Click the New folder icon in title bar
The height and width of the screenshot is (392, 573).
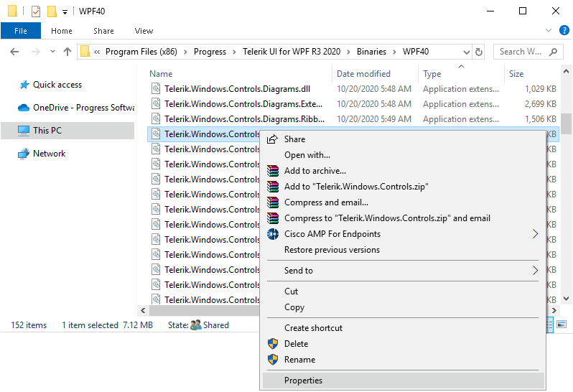[x=52, y=11]
